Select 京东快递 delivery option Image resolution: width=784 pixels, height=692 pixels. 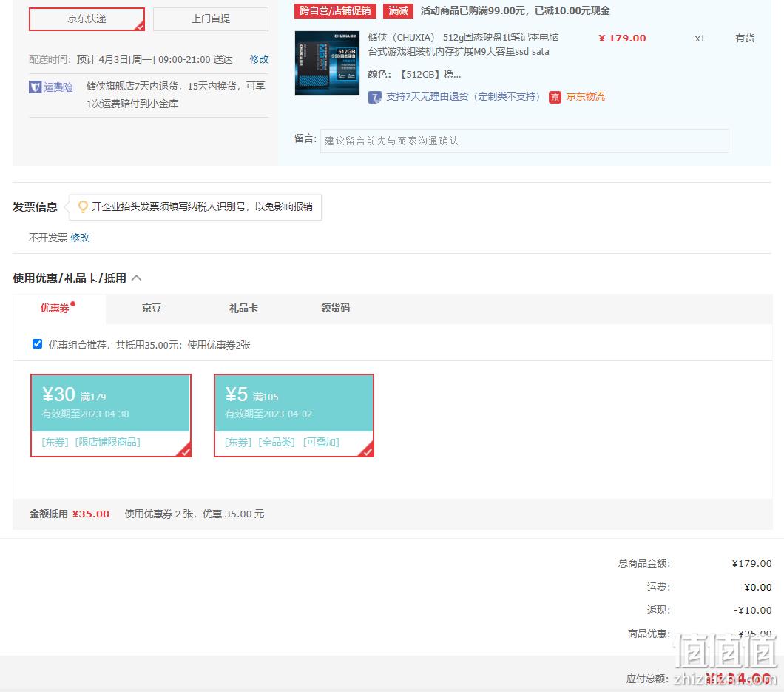pyautogui.click(x=87, y=19)
